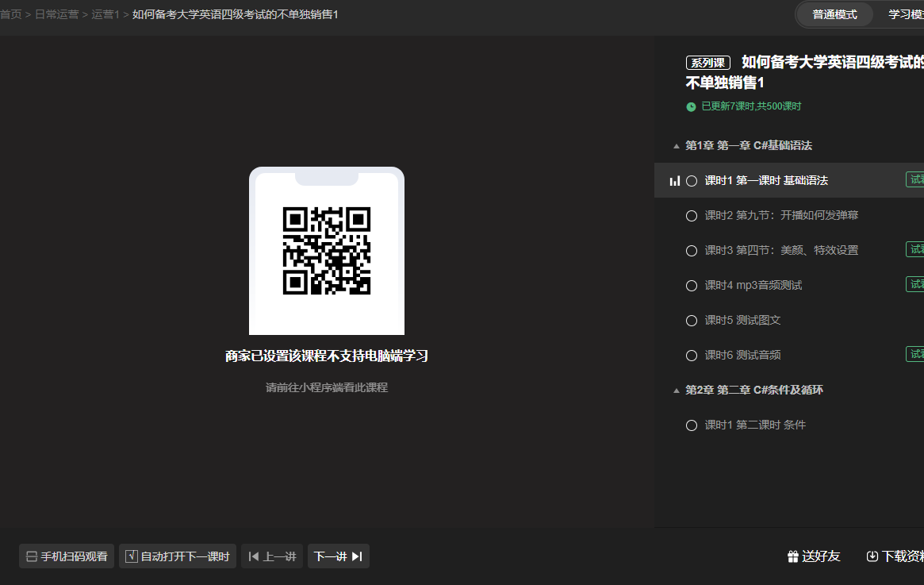Click the 试看 badge on 课时4 mp3音频测试
The image size is (924, 585).
click(915, 284)
